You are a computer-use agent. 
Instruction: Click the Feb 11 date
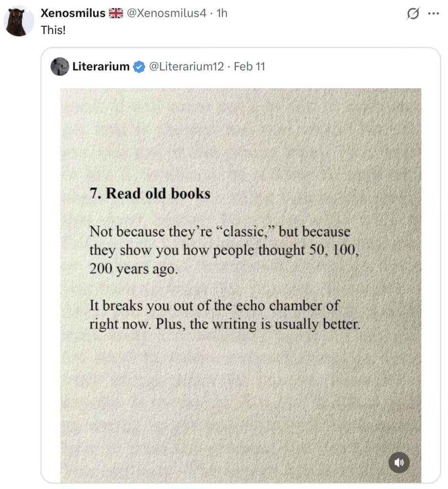tap(249, 66)
